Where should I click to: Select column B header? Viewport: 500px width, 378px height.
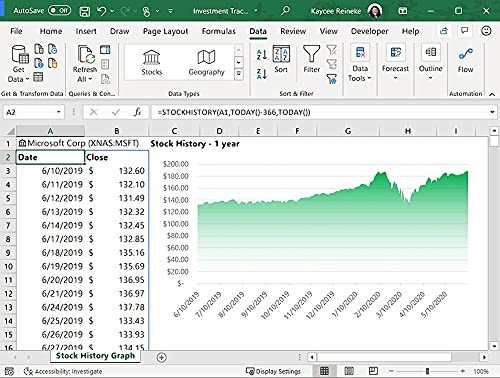(117, 131)
